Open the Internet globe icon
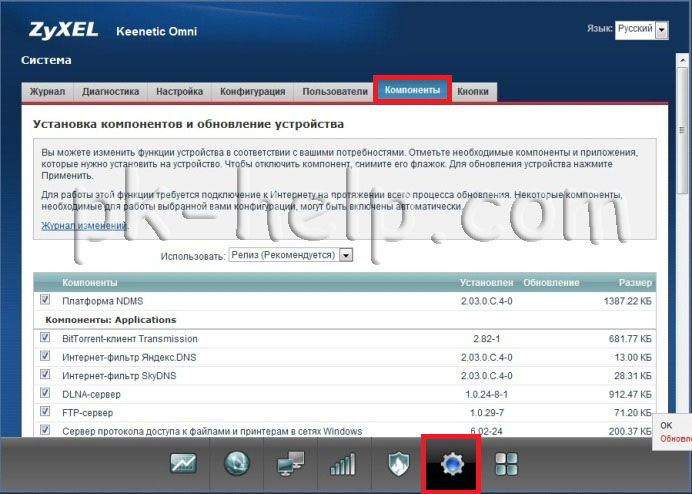692x494 pixels. point(236,464)
